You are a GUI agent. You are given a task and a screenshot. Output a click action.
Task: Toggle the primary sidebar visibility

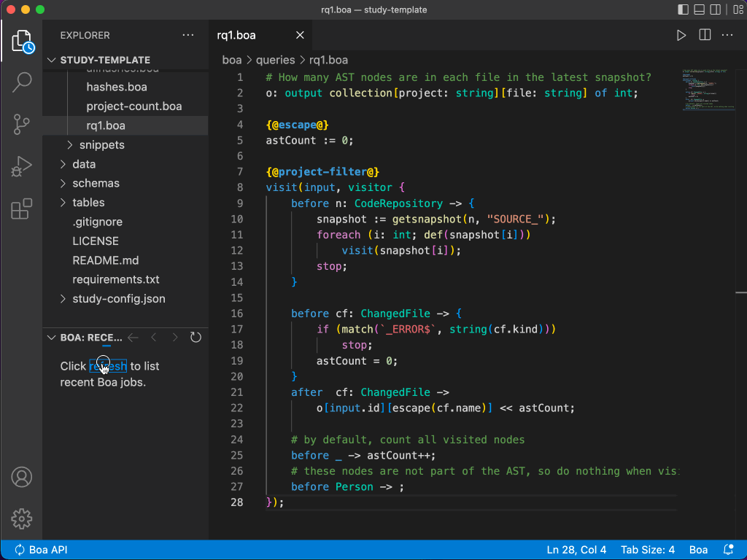683,10
